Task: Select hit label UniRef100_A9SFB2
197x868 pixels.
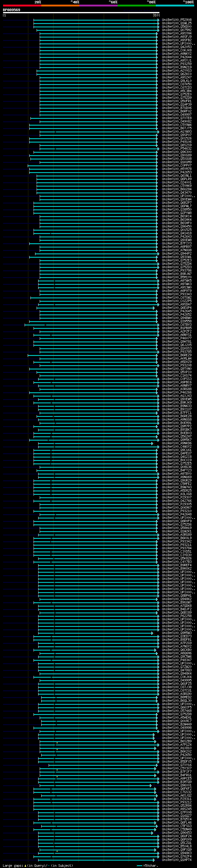Action: [x=177, y=40]
